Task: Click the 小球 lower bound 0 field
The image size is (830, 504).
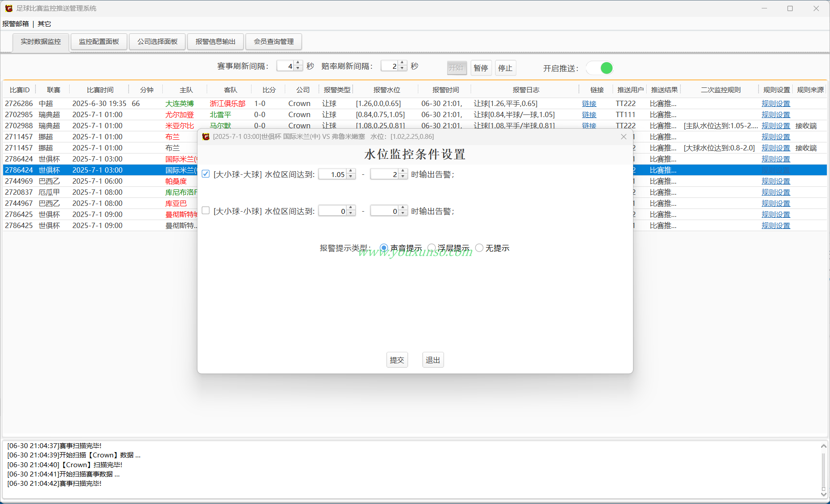Action: coord(333,211)
